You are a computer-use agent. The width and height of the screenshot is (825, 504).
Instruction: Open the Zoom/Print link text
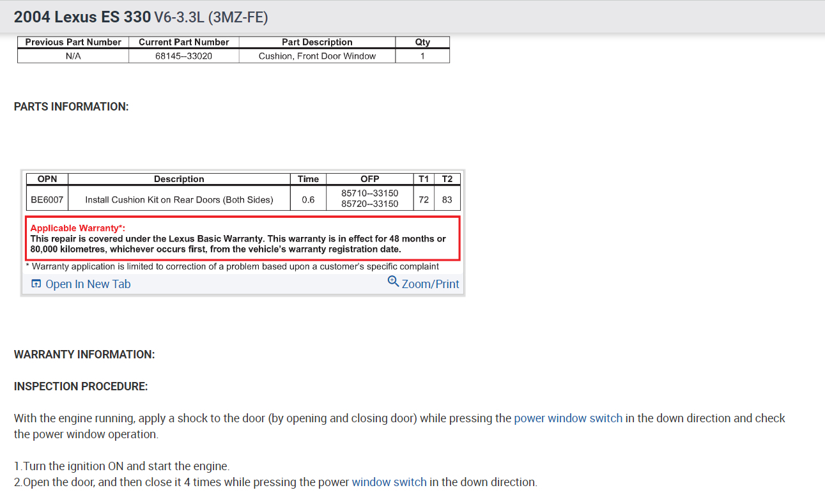(x=430, y=284)
